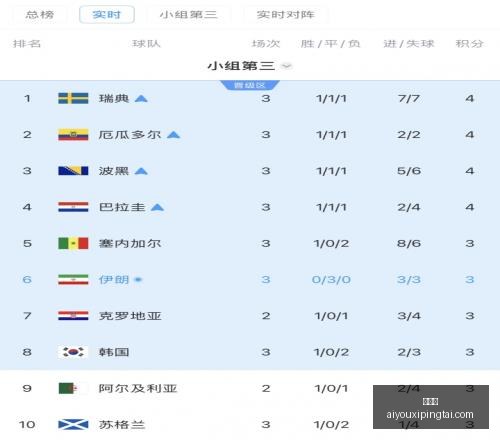Viewport: 500px width, 440px height.
Task: Click the dot marker beside 伊朗
Action: click(138, 280)
